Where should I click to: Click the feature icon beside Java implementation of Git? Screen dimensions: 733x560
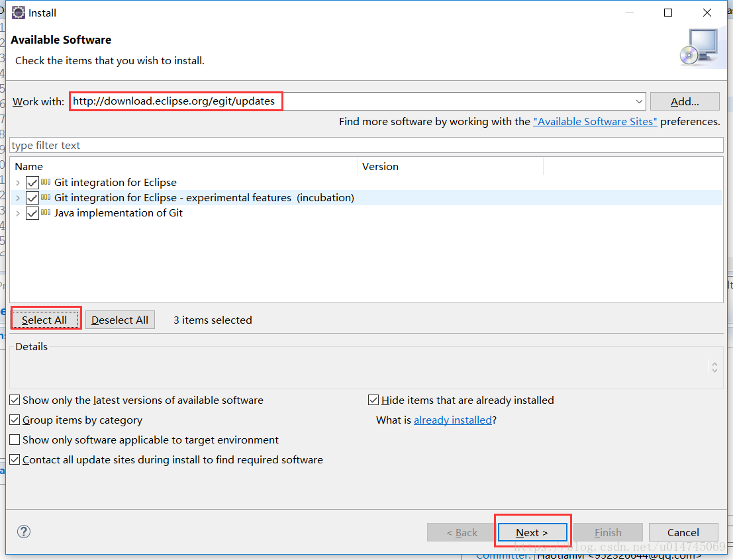coord(46,212)
